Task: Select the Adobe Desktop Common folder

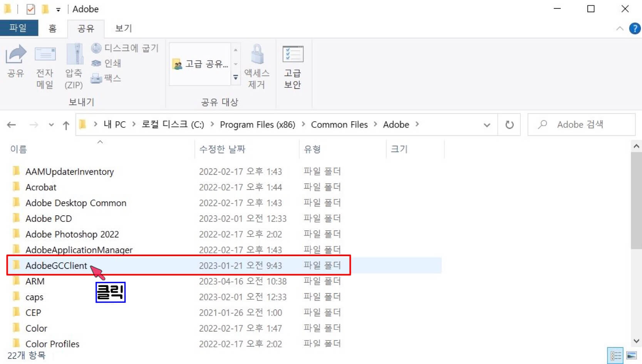Action: pyautogui.click(x=76, y=203)
